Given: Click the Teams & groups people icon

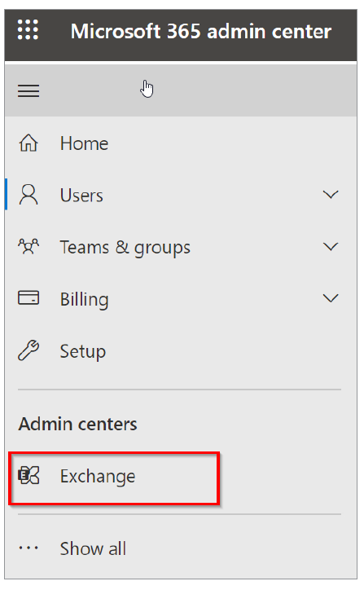Looking at the screenshot, I should tap(29, 246).
